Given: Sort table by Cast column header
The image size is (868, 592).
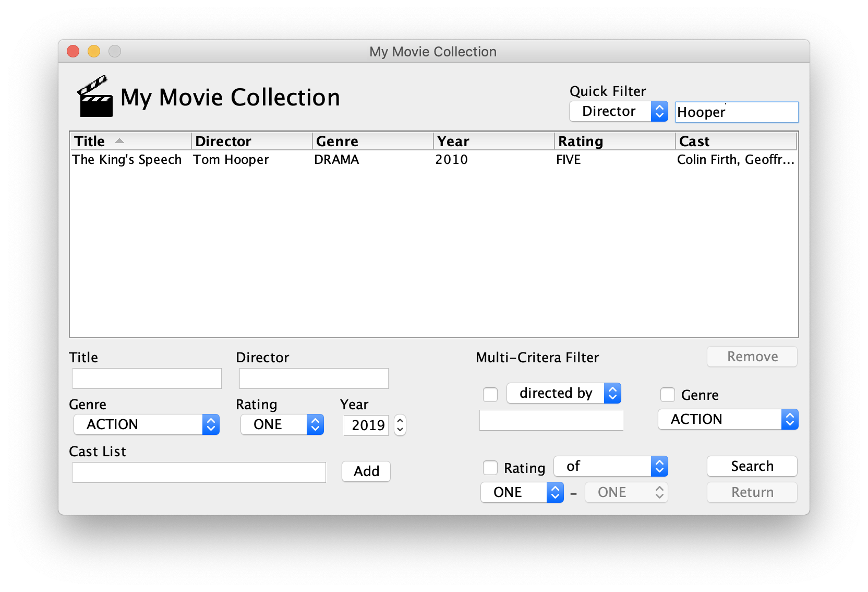Looking at the screenshot, I should (x=736, y=141).
